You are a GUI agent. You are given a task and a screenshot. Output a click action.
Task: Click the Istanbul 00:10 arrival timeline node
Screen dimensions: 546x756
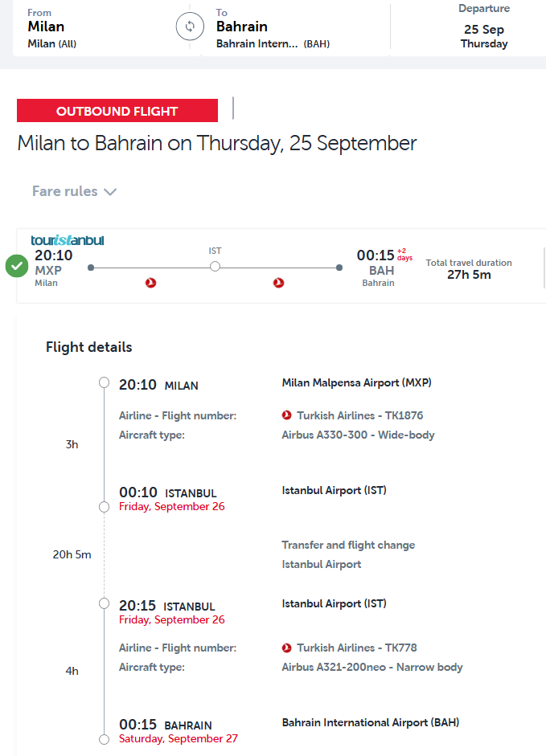[104, 507]
